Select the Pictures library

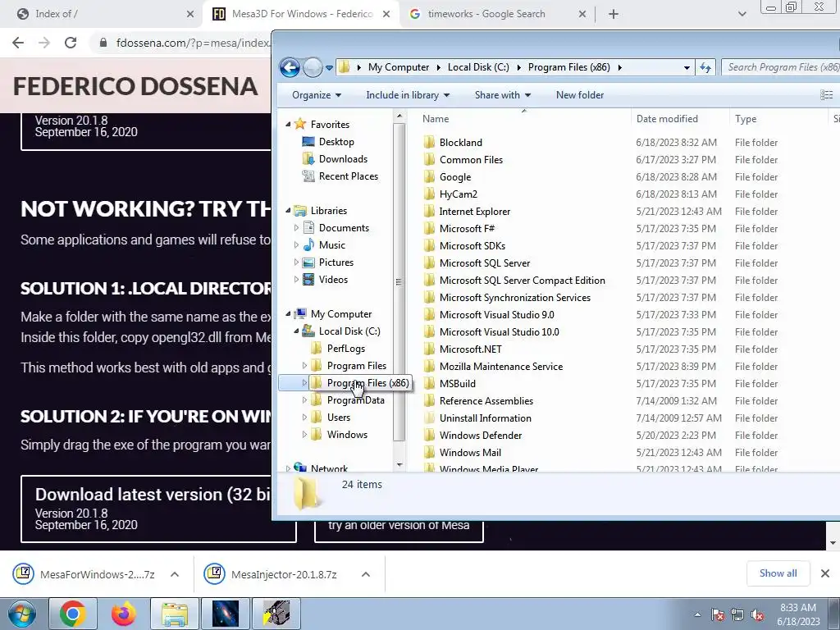(336, 262)
